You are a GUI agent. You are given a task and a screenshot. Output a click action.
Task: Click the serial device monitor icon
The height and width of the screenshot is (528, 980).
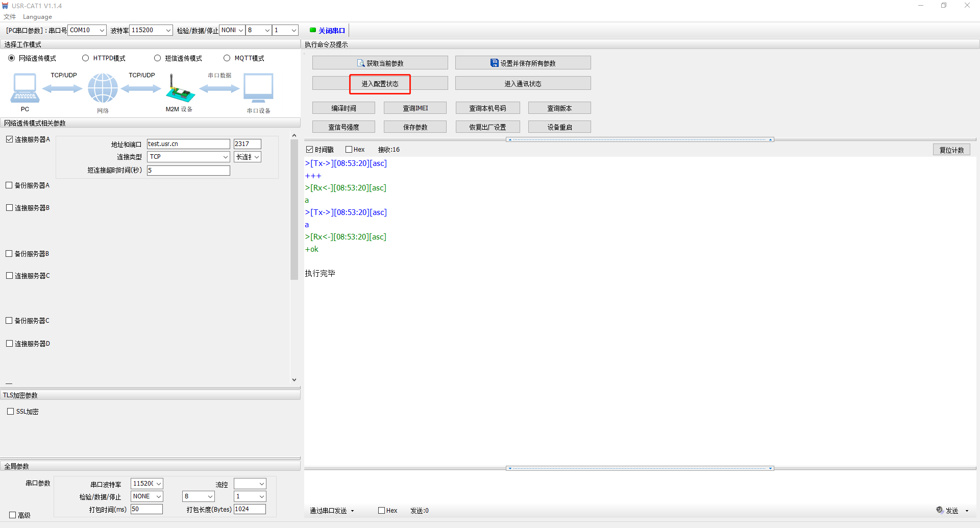[258, 88]
